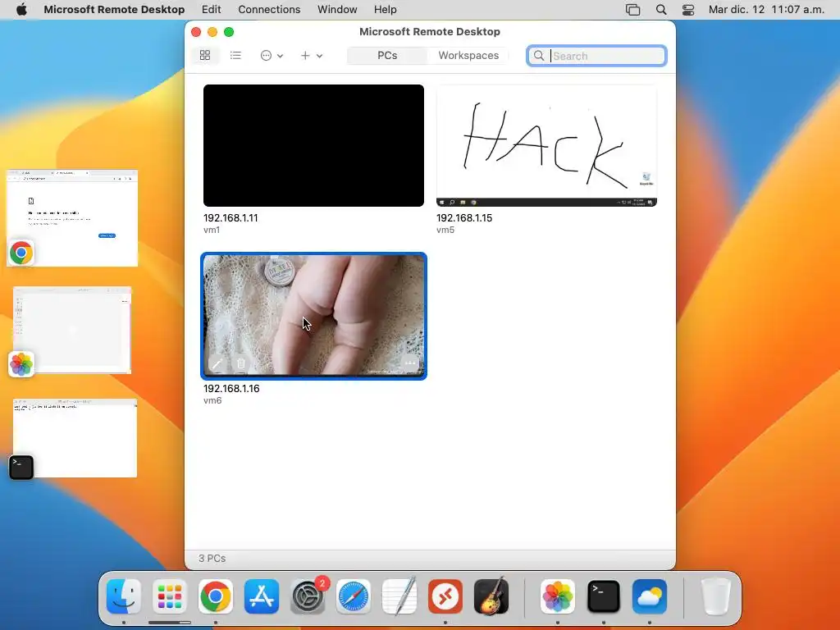
Task: Click the vm1 name text
Action: coord(212,230)
